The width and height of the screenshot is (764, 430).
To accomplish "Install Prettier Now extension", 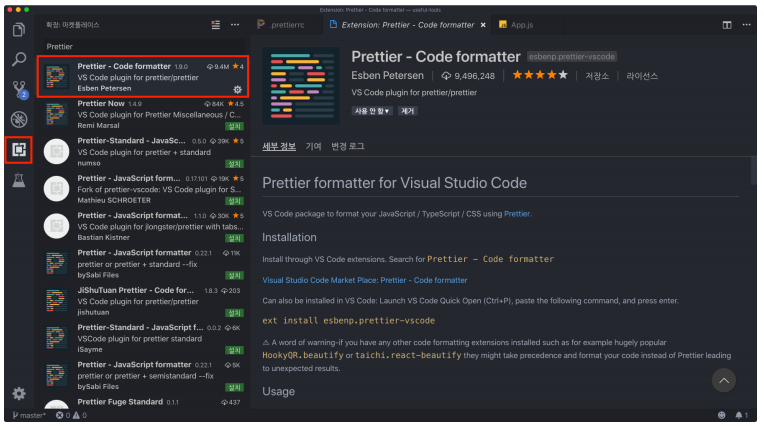I will 234,127.
